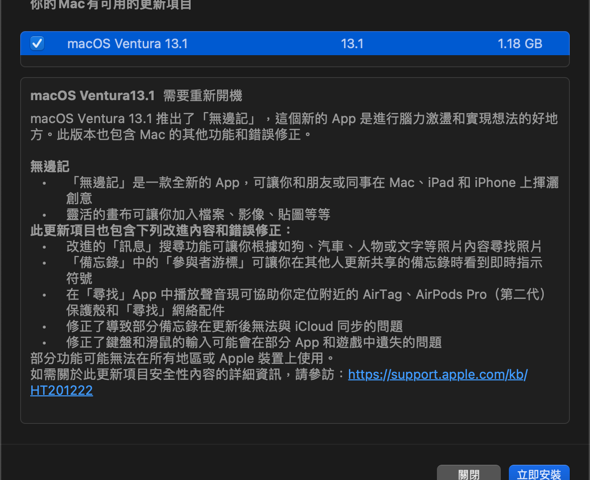
Task: Uncheck the macOS Ventura 13.1 update checkbox
Action: [x=37, y=43]
